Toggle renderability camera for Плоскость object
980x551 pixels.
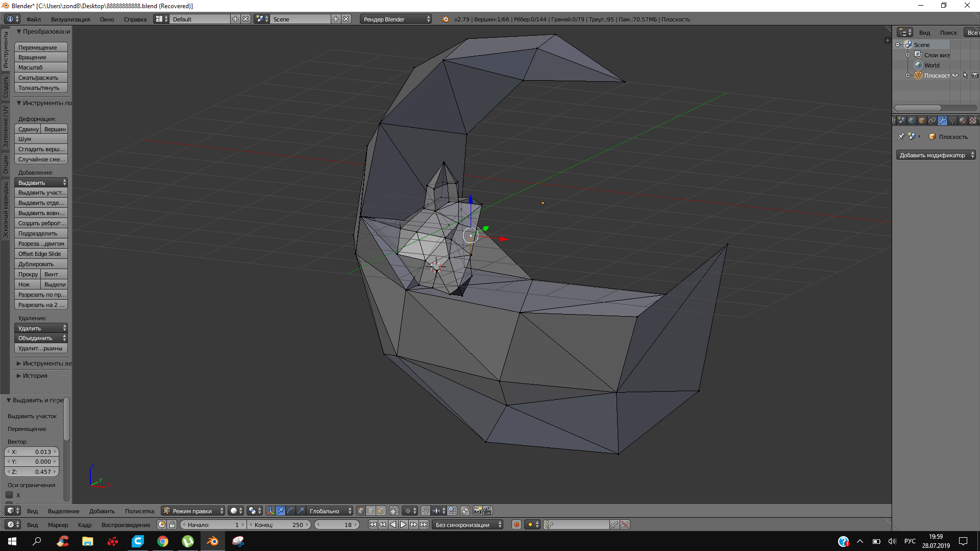coord(975,76)
